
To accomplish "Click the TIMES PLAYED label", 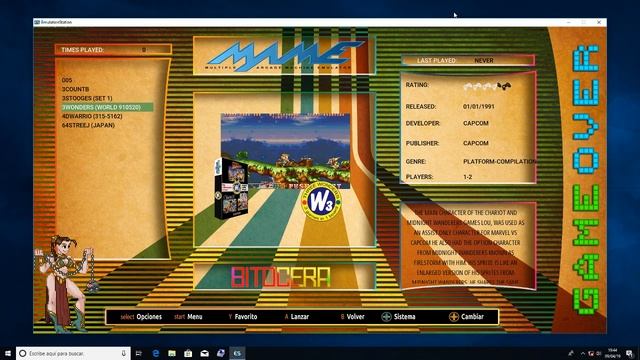I will [82, 50].
